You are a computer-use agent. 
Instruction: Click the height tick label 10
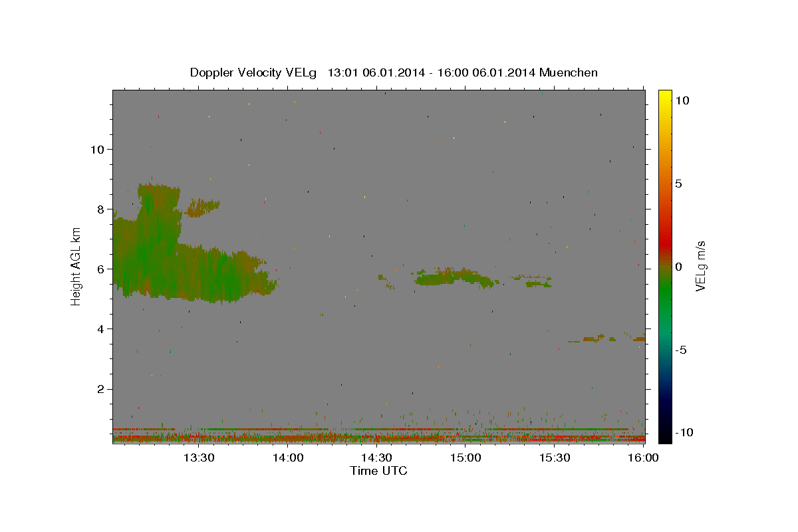pos(98,149)
